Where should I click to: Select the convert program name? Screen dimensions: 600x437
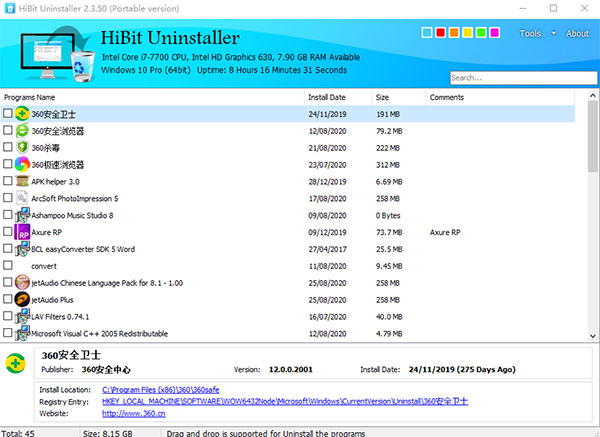pos(44,266)
